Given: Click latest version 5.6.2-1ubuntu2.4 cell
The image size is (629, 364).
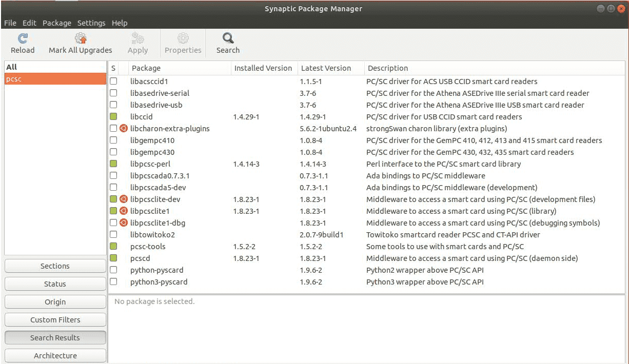Looking at the screenshot, I should (328, 129).
